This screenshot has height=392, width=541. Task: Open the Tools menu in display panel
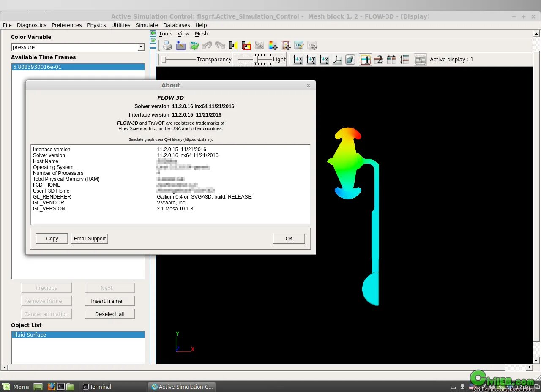[166, 33]
